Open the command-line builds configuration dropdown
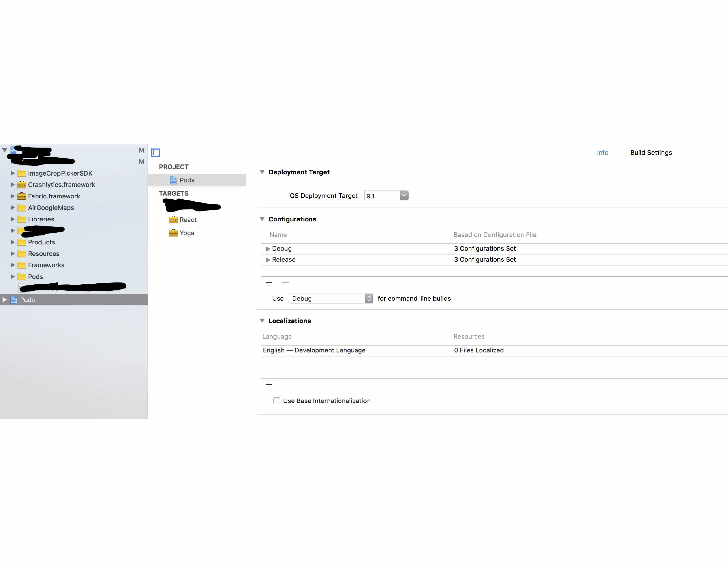Viewport: 728px width, 563px height. [369, 299]
